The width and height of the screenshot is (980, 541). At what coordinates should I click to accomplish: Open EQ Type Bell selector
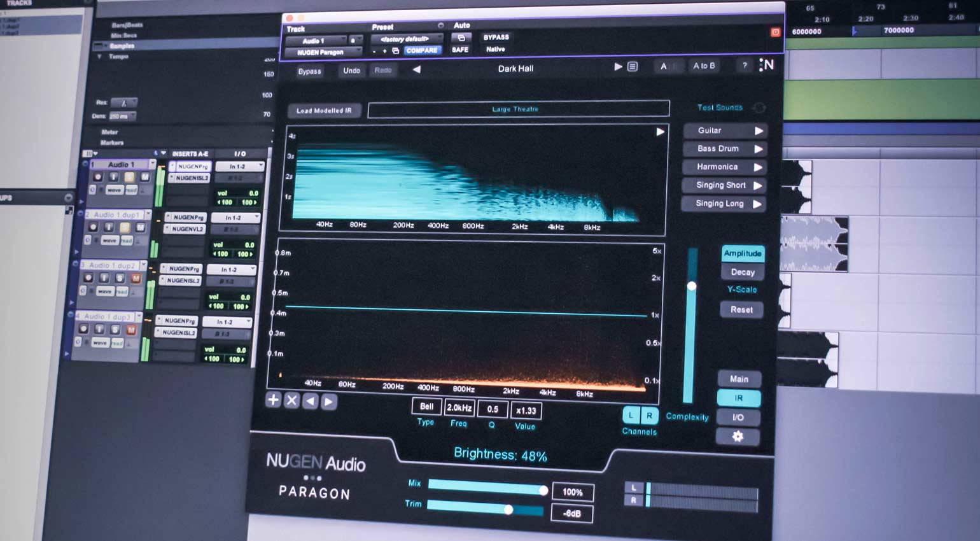coord(426,407)
